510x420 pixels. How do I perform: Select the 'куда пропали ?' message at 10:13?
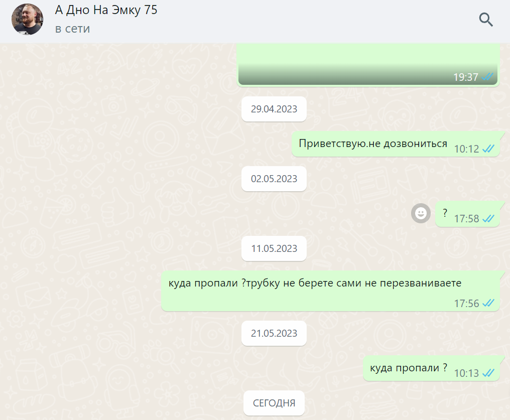pos(431,368)
